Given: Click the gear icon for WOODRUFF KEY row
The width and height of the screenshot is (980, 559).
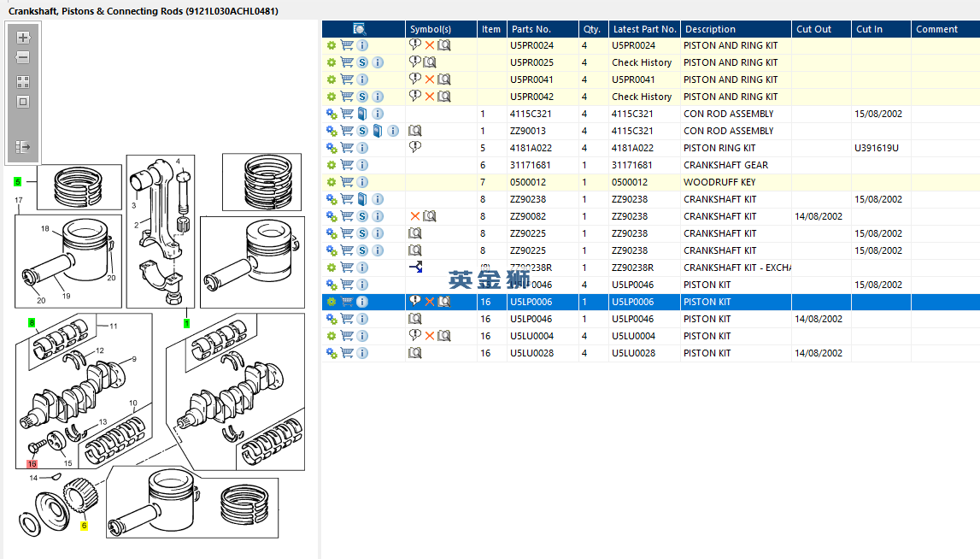Looking at the screenshot, I should [332, 182].
